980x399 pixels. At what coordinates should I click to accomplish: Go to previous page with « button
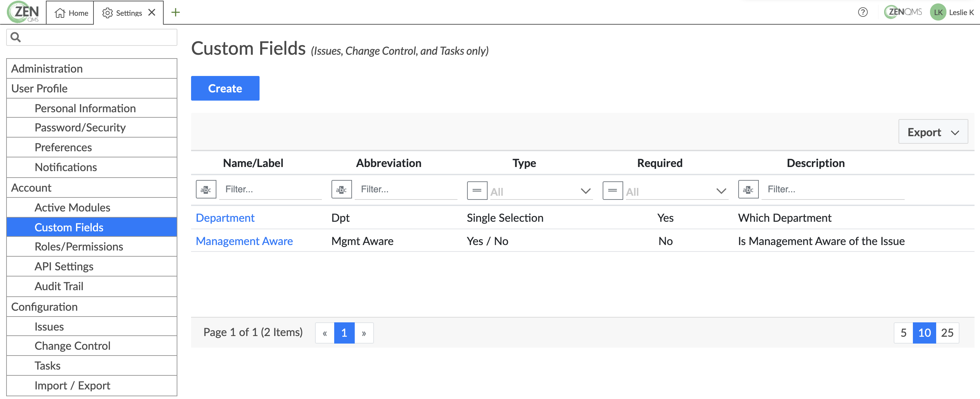click(325, 333)
